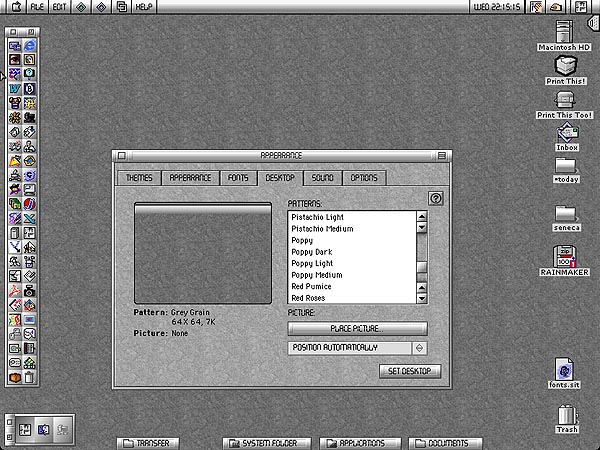
Task: Select Poppy Dark in patterns list
Action: click(311, 252)
